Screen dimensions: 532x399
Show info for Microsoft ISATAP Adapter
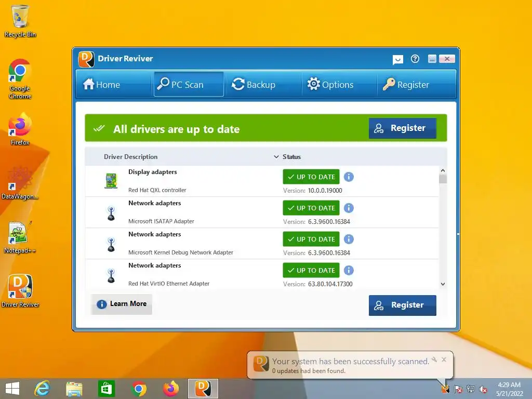point(349,208)
